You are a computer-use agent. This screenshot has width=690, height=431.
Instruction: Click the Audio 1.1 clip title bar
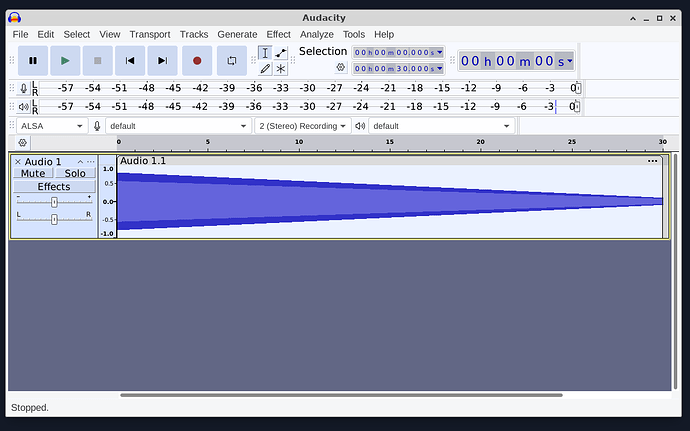(380, 161)
